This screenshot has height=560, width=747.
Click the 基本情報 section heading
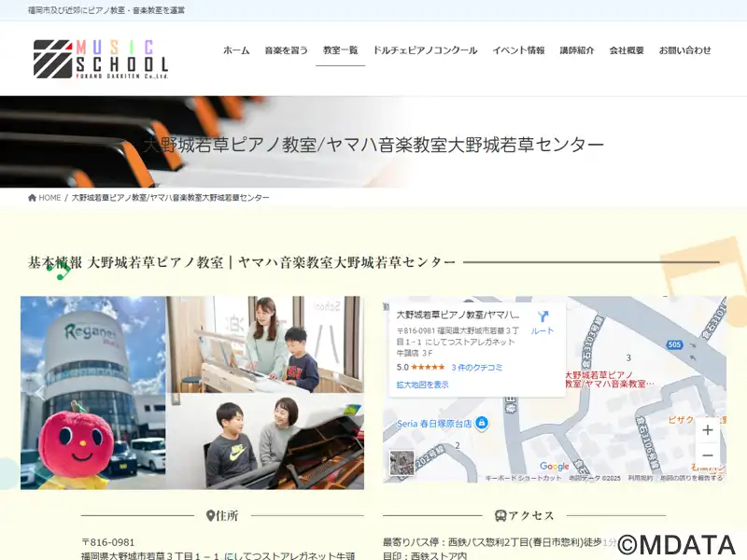(x=242, y=262)
